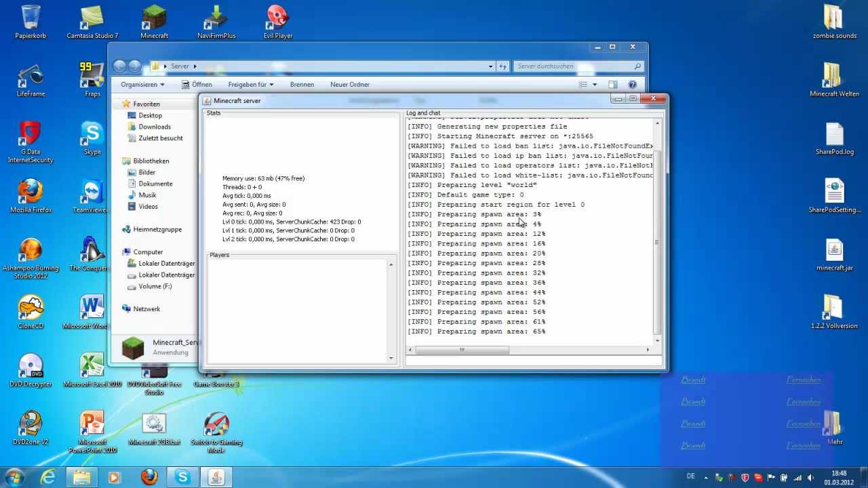Image resolution: width=868 pixels, height=488 pixels.
Task: Select the Ashampoo Burning Studio 2012 shortcut
Action: (31, 258)
